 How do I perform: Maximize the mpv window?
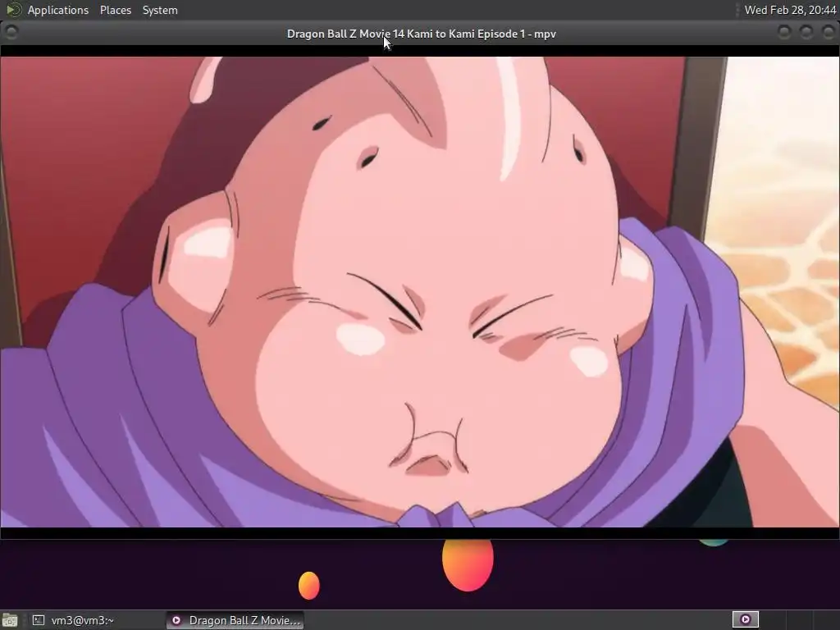coord(806,32)
